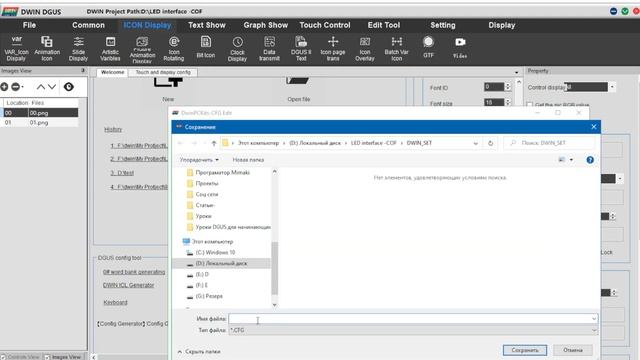Click the search DWIN_SET field
Image resolution: width=640 pixels, height=360 pixels.
click(549, 143)
